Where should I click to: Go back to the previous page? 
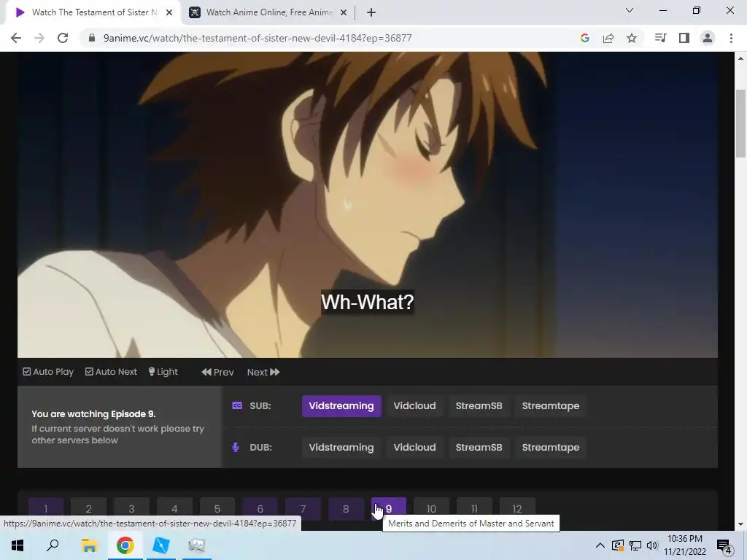(16, 38)
